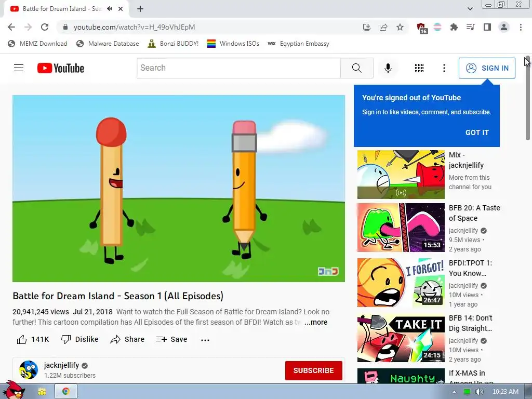Dismiss the signed-out popup with GOT IT
Image resolution: width=532 pixels, height=399 pixels.
pyautogui.click(x=477, y=132)
